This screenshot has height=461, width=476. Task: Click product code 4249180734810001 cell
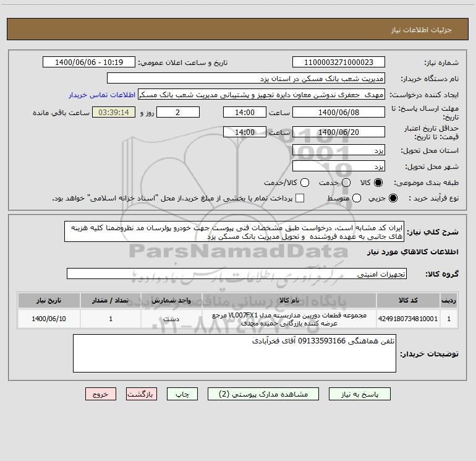[408, 319]
